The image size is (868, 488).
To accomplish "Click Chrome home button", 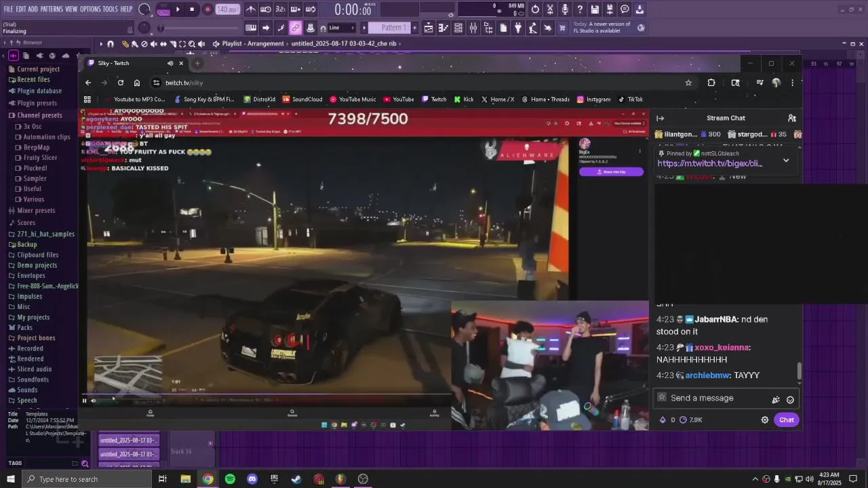I will [137, 83].
